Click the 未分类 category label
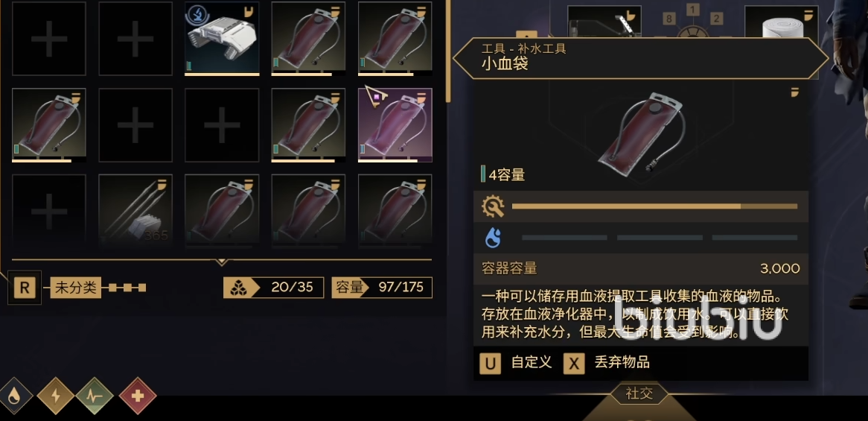The height and width of the screenshot is (421, 868). pyautogui.click(x=76, y=288)
